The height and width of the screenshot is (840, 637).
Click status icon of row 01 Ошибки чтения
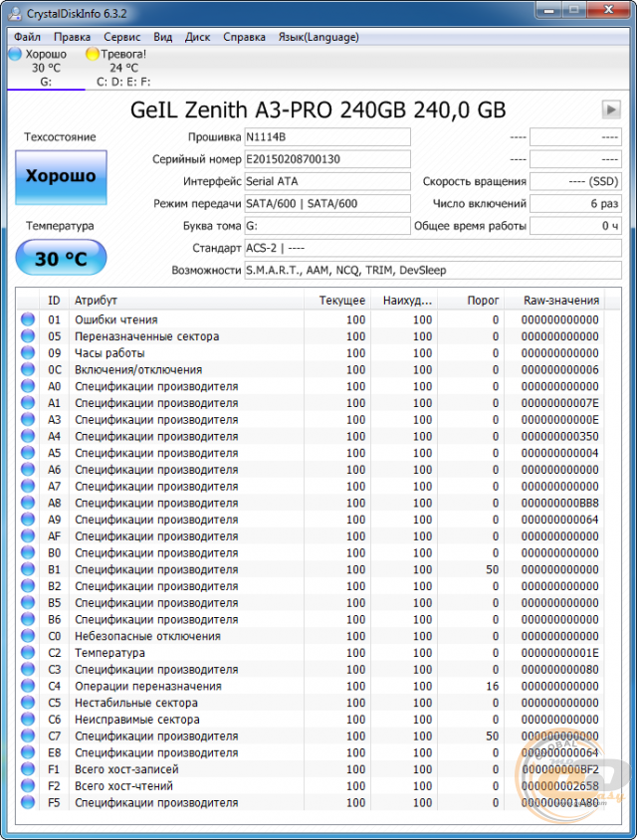coord(28,319)
